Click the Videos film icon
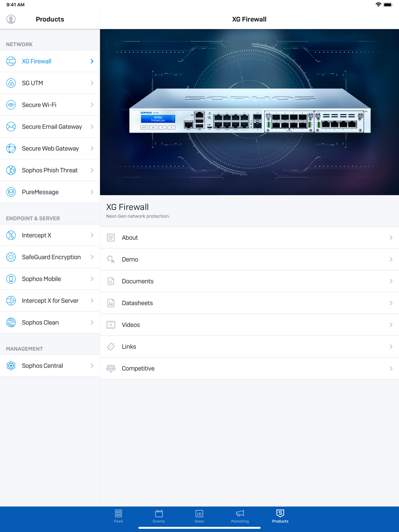 [111, 325]
